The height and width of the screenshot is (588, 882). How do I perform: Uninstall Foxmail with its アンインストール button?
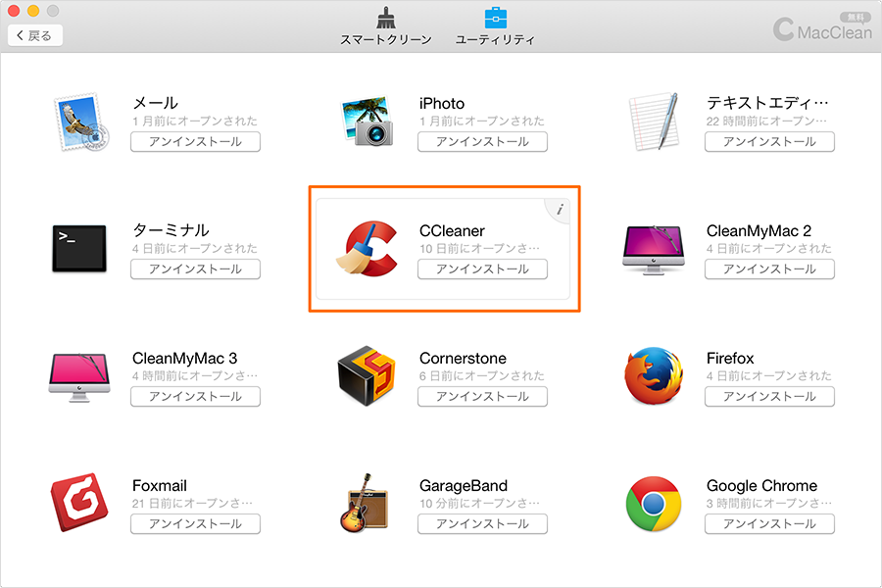click(195, 524)
